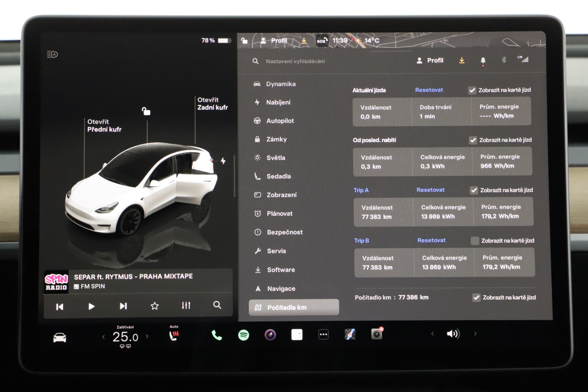Open the notifications bell icon
Image resolution: width=588 pixels, height=392 pixels.
pyautogui.click(x=483, y=60)
